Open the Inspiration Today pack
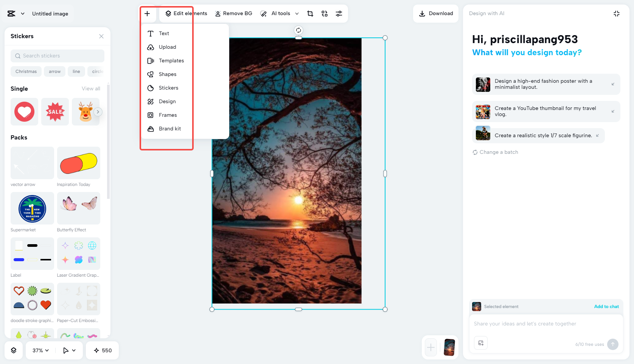This screenshot has width=634, height=364. coord(79,163)
